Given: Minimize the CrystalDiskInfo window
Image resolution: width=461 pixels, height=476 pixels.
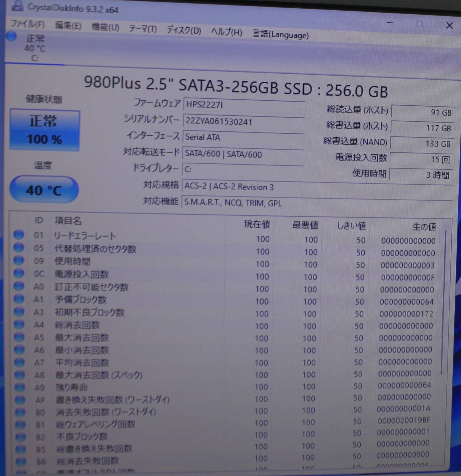Looking at the screenshot, I should click(390, 23).
